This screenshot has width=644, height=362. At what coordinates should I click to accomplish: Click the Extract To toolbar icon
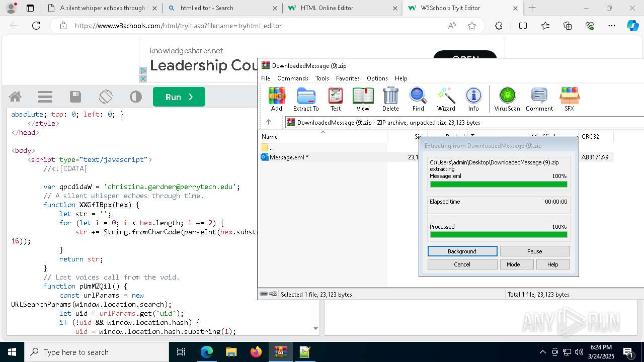306,99
